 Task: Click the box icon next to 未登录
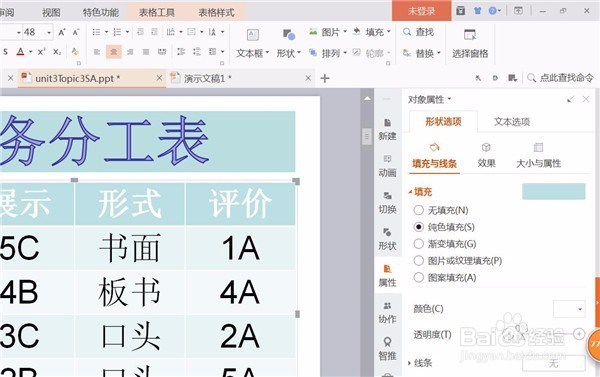click(461, 11)
